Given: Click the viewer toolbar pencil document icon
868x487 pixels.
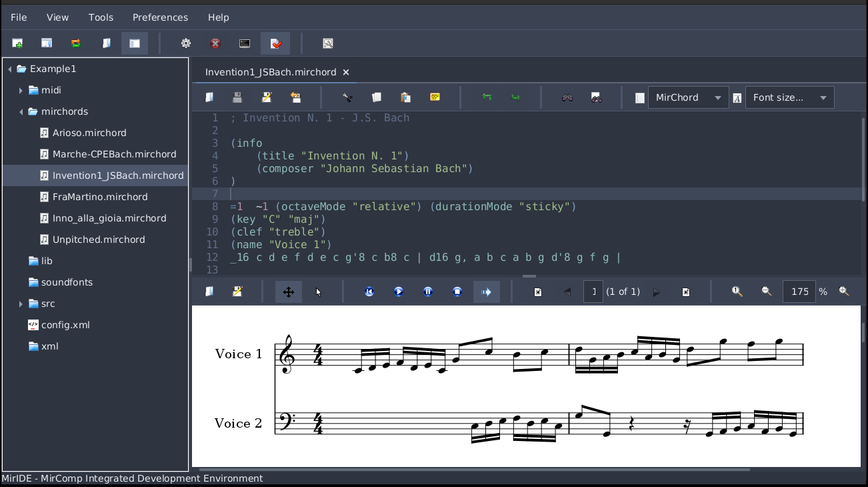Looking at the screenshot, I should (x=237, y=292).
